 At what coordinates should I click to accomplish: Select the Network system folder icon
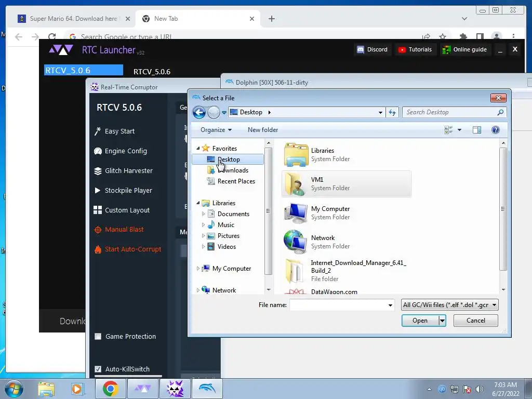click(296, 242)
